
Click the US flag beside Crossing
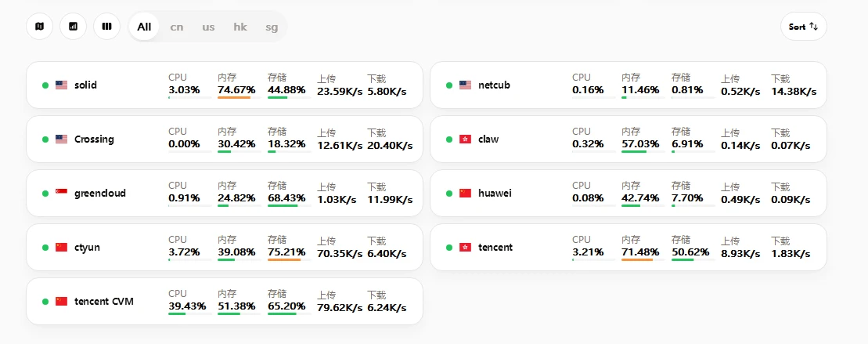(61, 139)
